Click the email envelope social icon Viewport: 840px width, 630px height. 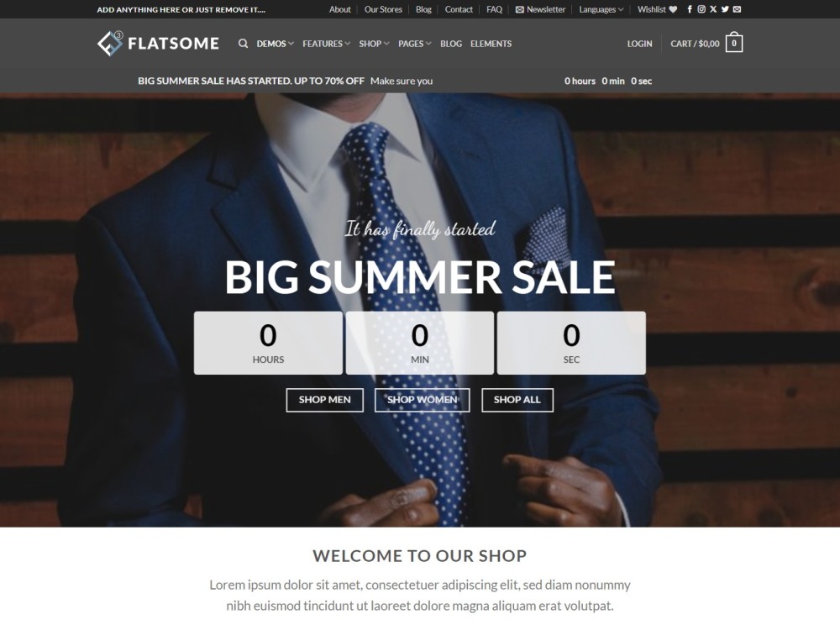click(738, 9)
